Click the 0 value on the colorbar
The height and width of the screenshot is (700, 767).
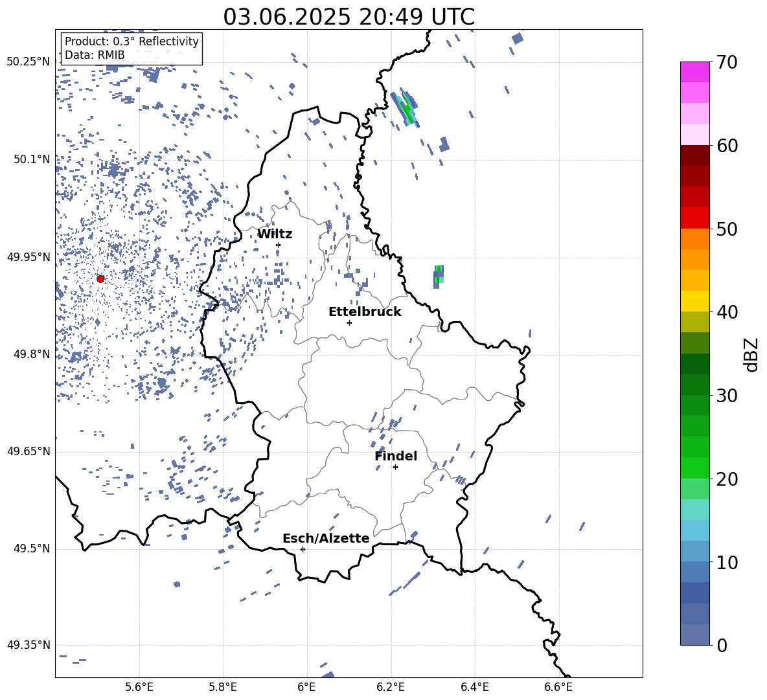pyautogui.click(x=722, y=645)
